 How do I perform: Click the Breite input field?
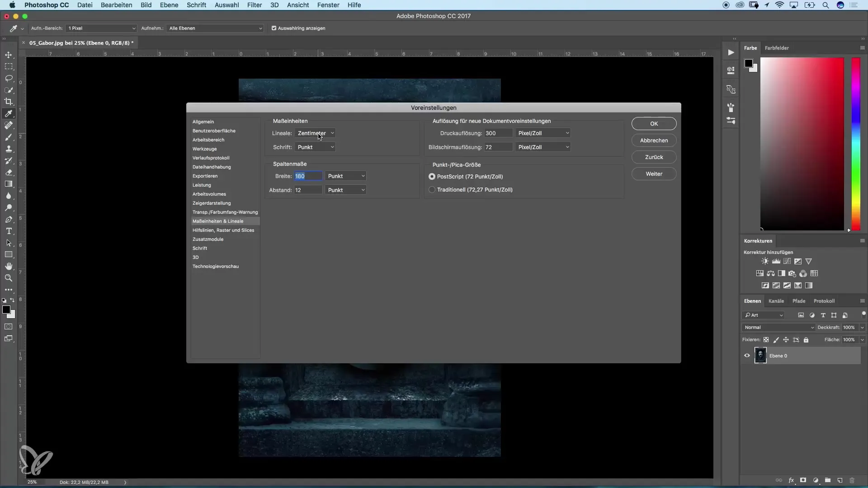[308, 176]
